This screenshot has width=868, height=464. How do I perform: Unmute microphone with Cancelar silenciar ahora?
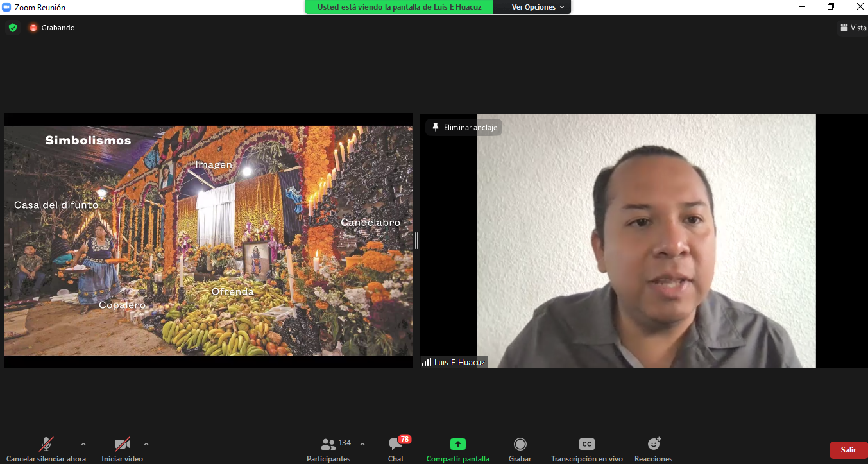coord(46,450)
